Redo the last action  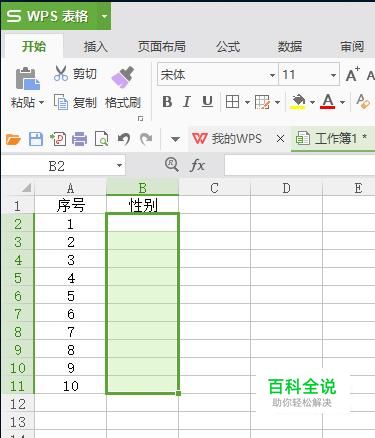[x=146, y=139]
